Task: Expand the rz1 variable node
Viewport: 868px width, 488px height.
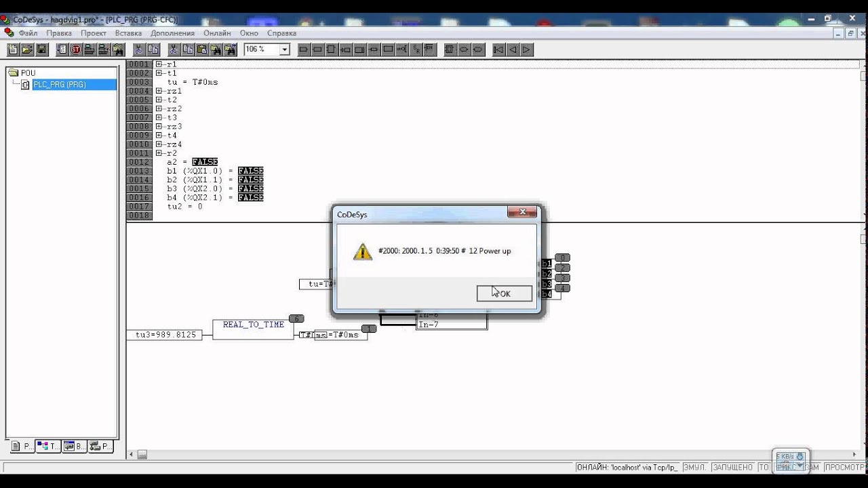Action: (159, 91)
